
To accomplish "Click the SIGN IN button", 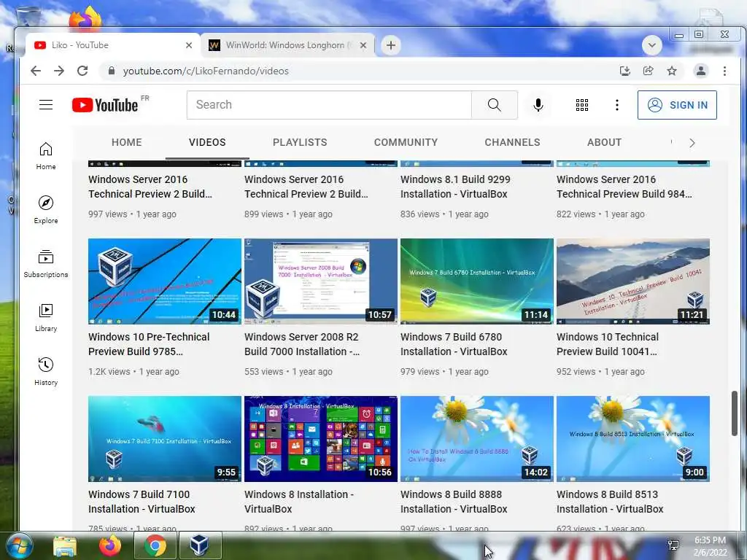I will click(677, 105).
